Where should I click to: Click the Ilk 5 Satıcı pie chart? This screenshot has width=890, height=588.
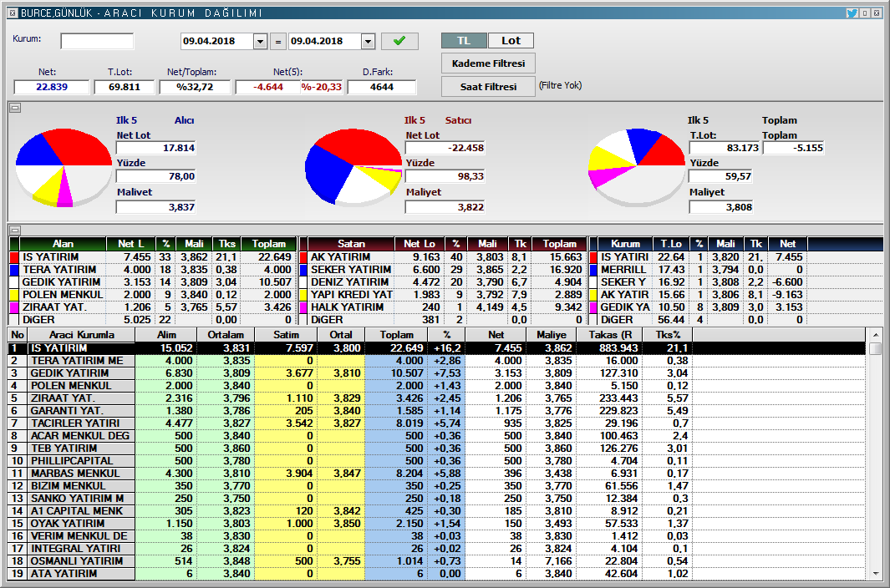353,166
